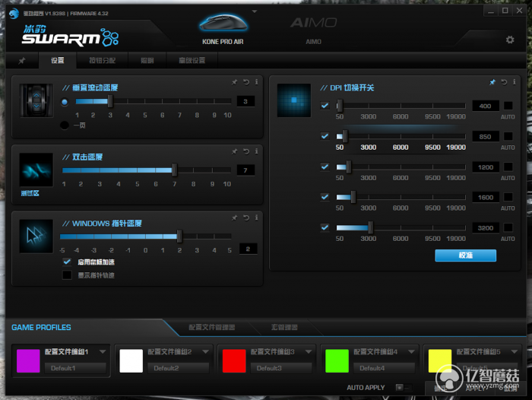Open the 照明 illumination tab

coord(147,60)
